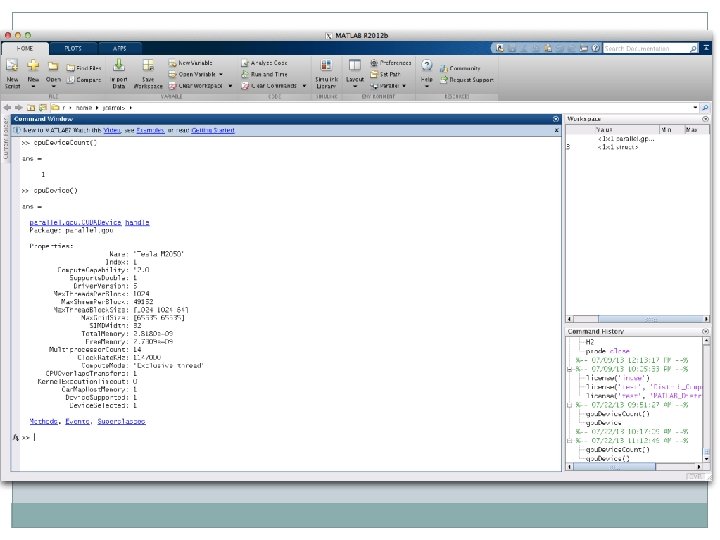Click the Max column header

(x=696, y=130)
